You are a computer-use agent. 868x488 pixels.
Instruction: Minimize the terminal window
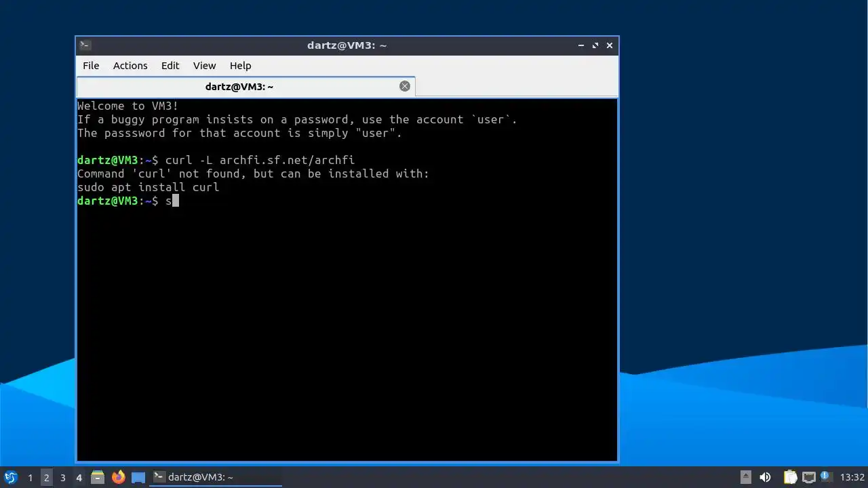[x=581, y=45]
